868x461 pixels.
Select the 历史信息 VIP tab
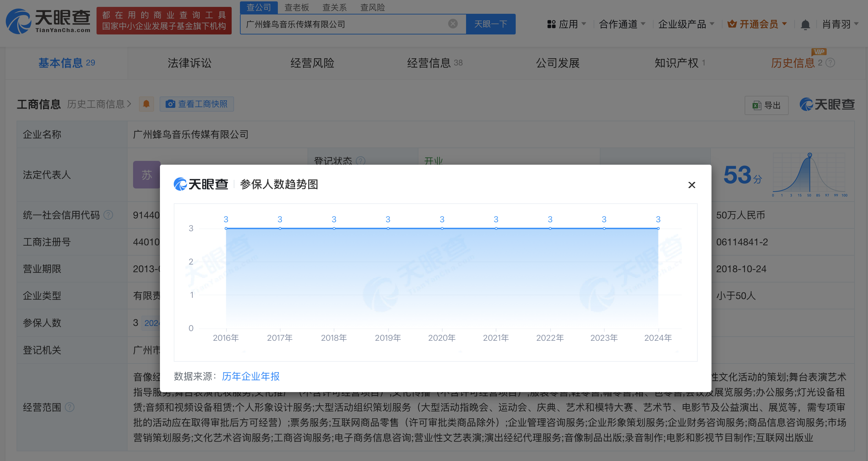[x=796, y=63]
